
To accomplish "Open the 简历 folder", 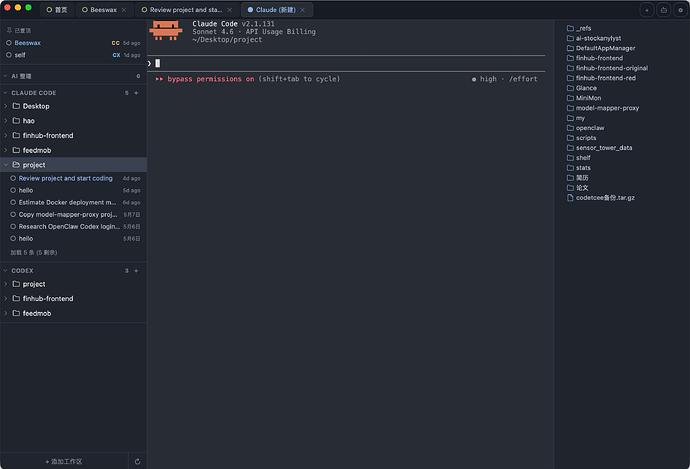I will [x=578, y=178].
